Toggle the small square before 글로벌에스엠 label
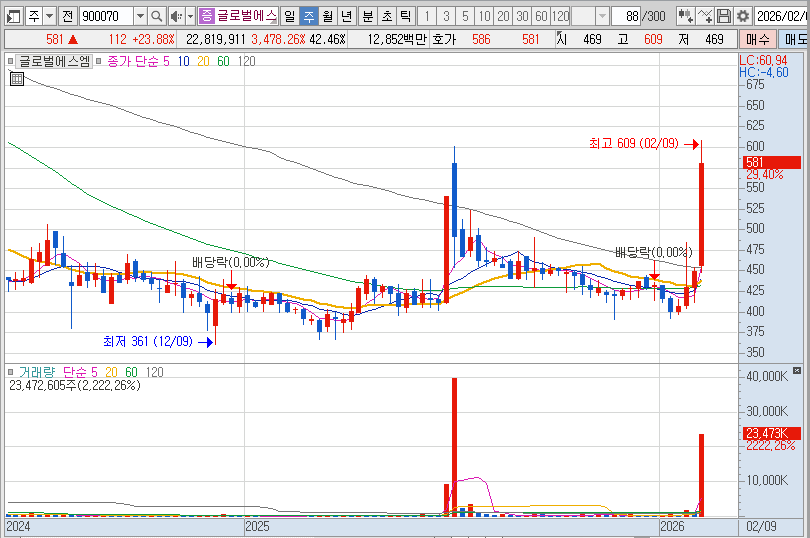This screenshot has height=538, width=810. (10, 61)
